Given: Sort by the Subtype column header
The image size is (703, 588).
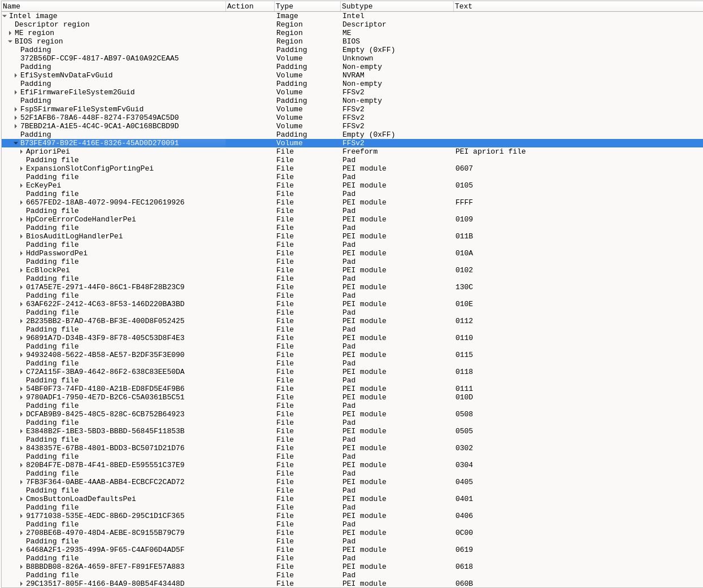Looking at the screenshot, I should tap(397, 6).
